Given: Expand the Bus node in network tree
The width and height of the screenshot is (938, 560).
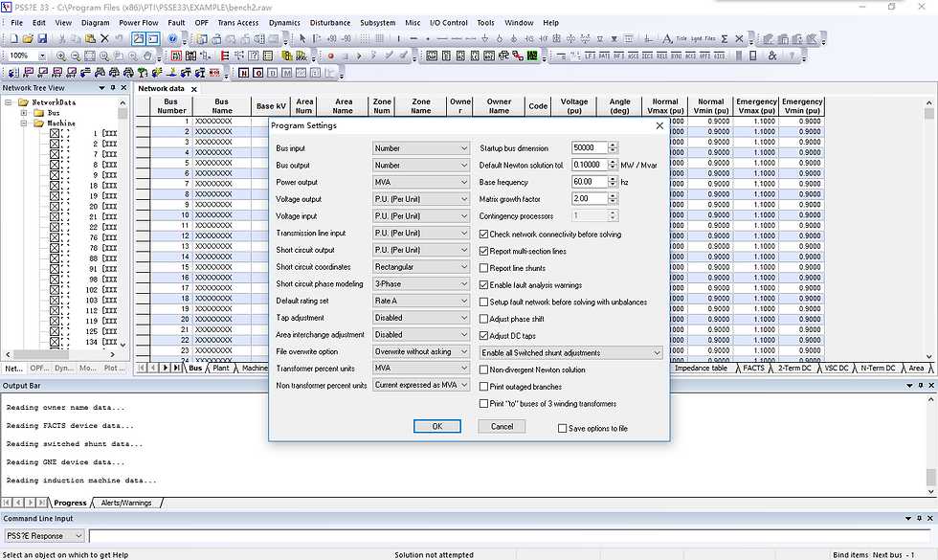Looking at the screenshot, I should 24,113.
